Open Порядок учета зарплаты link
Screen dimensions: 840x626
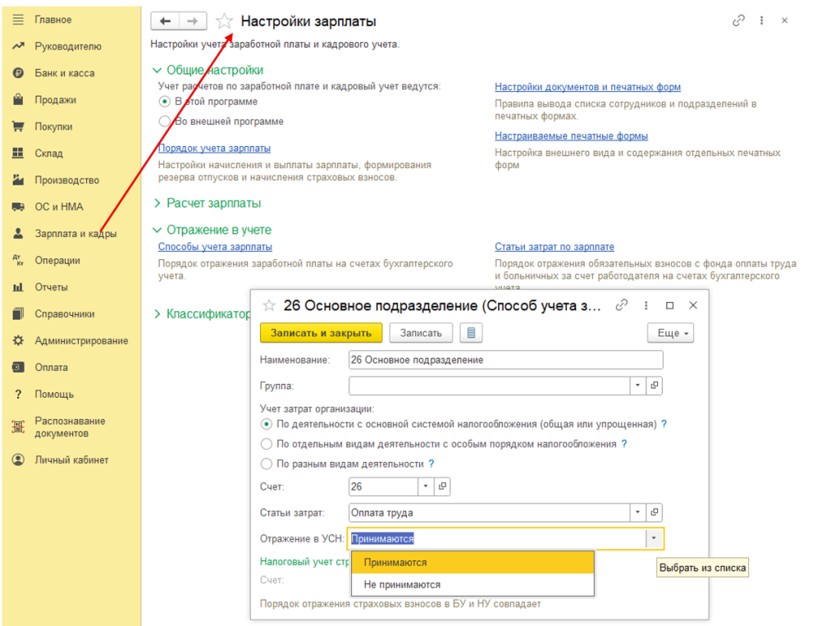(x=214, y=148)
